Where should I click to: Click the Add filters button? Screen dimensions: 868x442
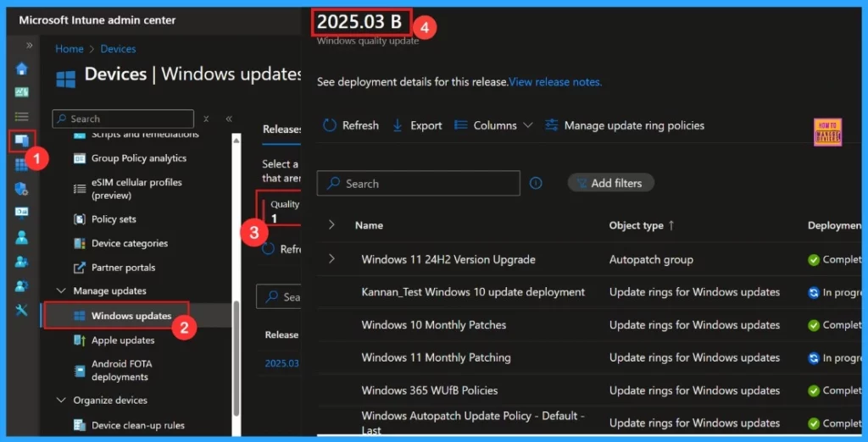click(610, 183)
